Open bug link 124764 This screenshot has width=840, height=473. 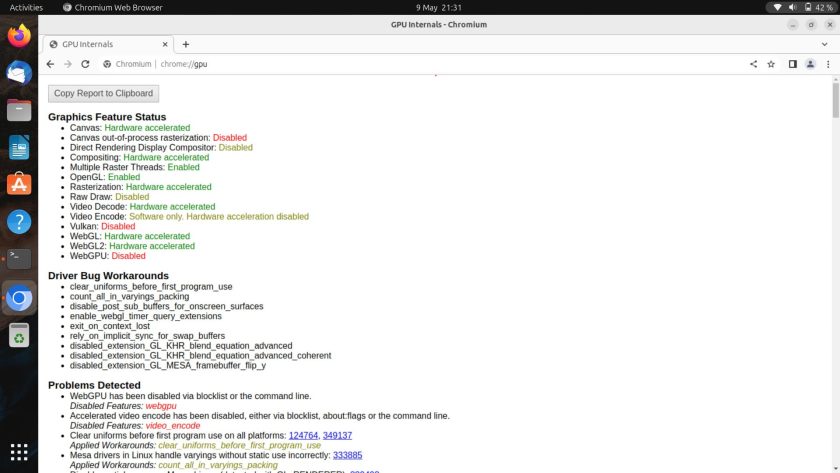(x=303, y=436)
